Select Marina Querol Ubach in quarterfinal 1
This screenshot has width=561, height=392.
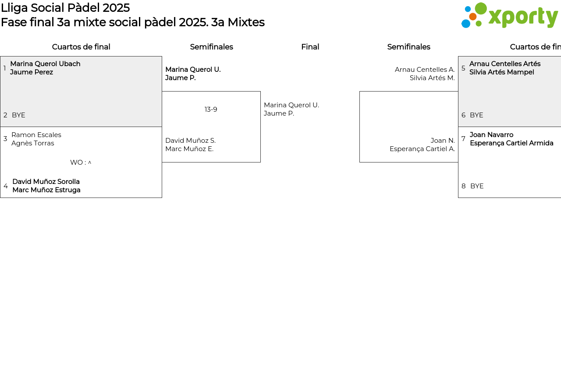pyautogui.click(x=45, y=64)
